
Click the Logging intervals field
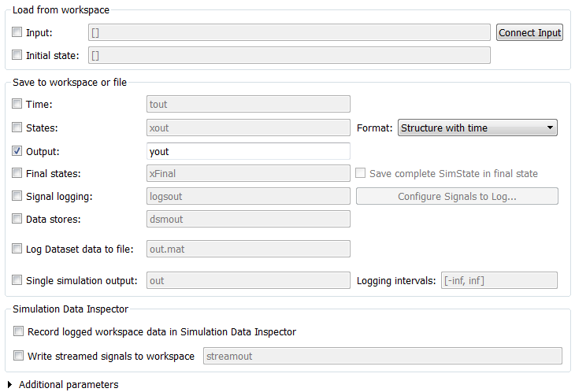(499, 280)
